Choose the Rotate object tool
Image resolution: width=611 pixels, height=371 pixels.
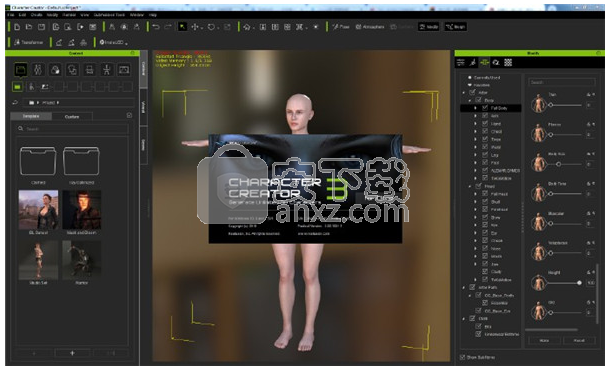pos(211,27)
